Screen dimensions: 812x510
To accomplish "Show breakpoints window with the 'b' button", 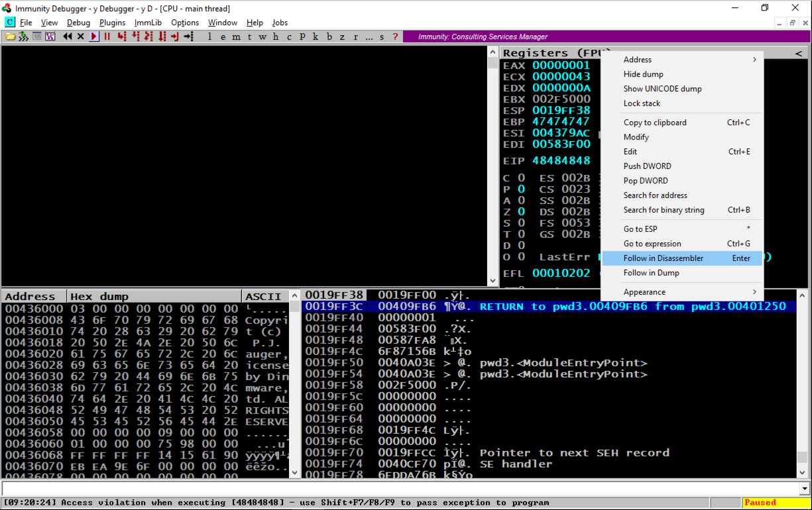I will (x=329, y=36).
